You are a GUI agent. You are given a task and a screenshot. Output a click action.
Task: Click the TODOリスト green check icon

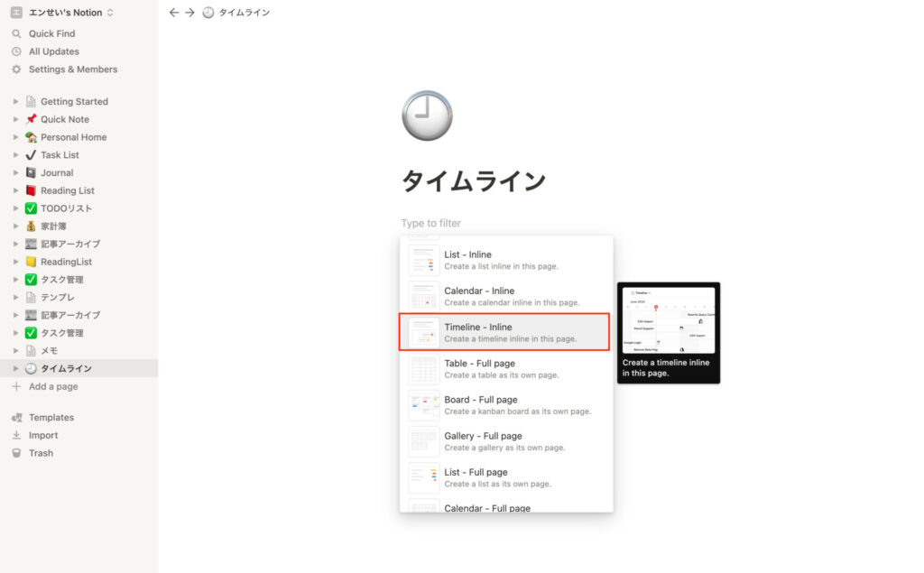click(32, 208)
